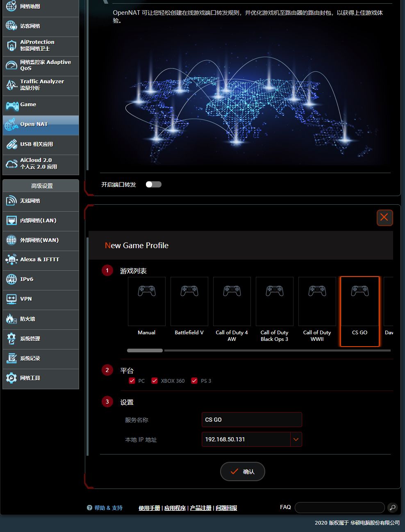The width and height of the screenshot is (405, 532).
Task: Click the 系统记录 system log icon
Action: point(11,358)
